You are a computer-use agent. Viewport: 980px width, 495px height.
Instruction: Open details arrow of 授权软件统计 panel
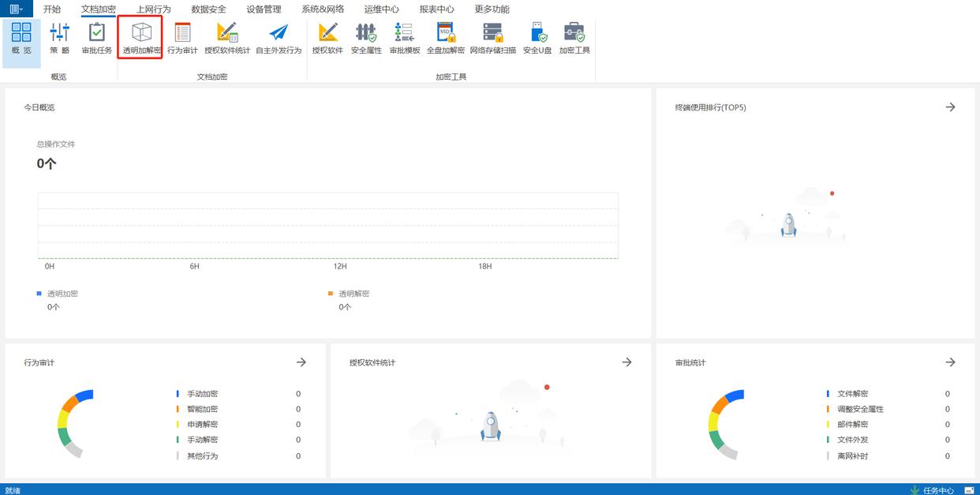(x=627, y=362)
